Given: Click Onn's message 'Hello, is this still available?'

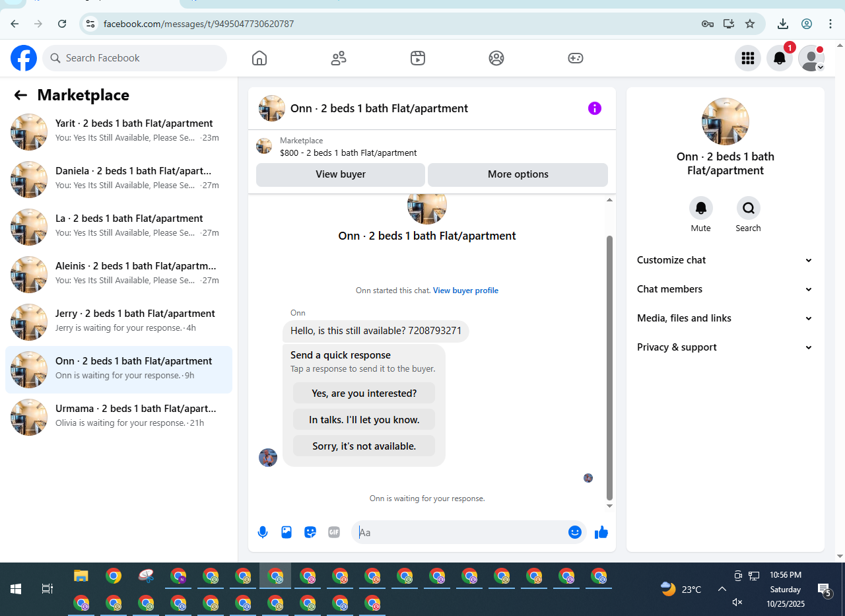Looking at the screenshot, I should pos(377,331).
